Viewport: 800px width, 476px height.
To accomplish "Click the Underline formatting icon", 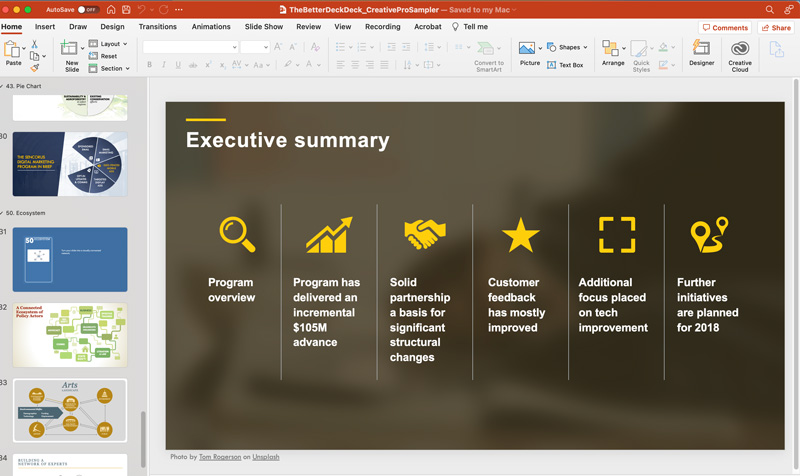I will point(178,65).
